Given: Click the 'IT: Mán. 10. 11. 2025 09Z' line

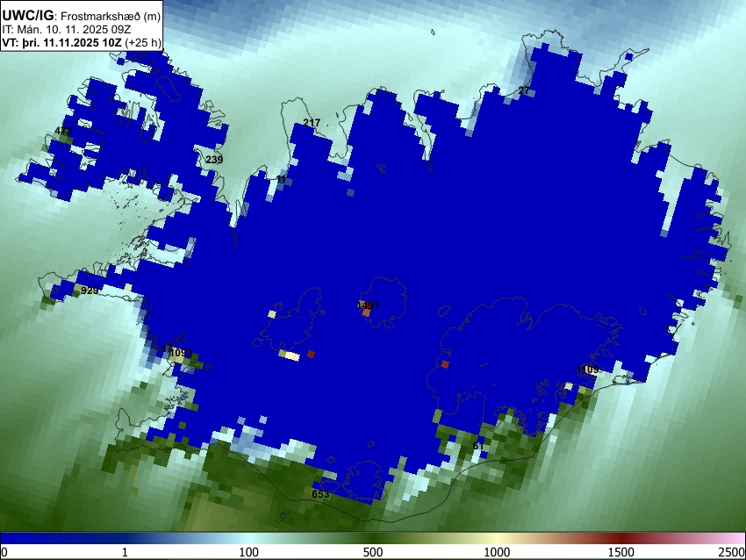Looking at the screenshot, I should coord(66,30).
